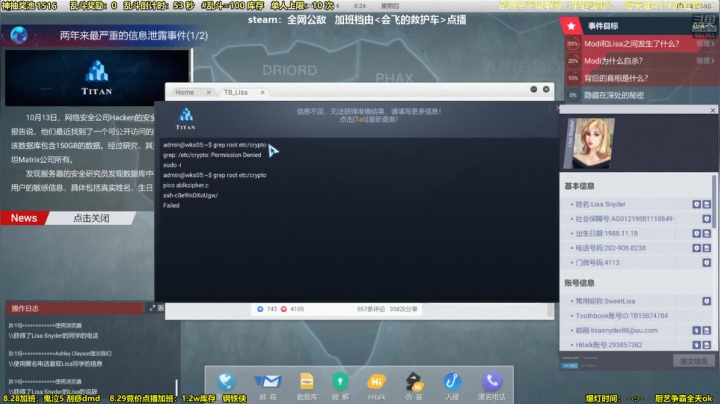The width and height of the screenshot is (720, 404).
Task: Click the 账号信息 section heading
Action: coord(579,283)
